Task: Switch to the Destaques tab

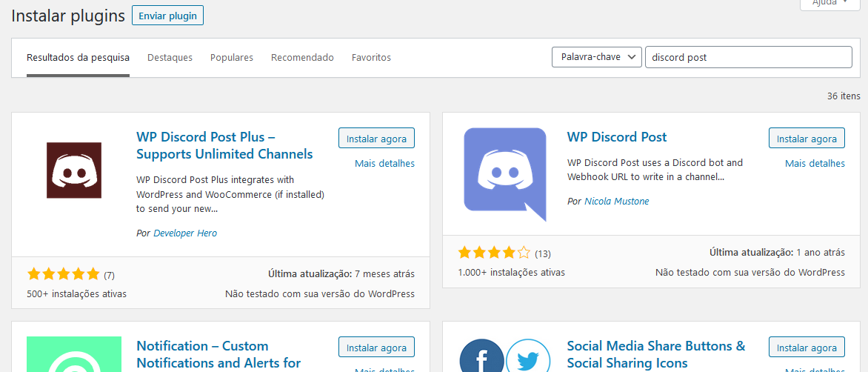Action: coord(170,58)
